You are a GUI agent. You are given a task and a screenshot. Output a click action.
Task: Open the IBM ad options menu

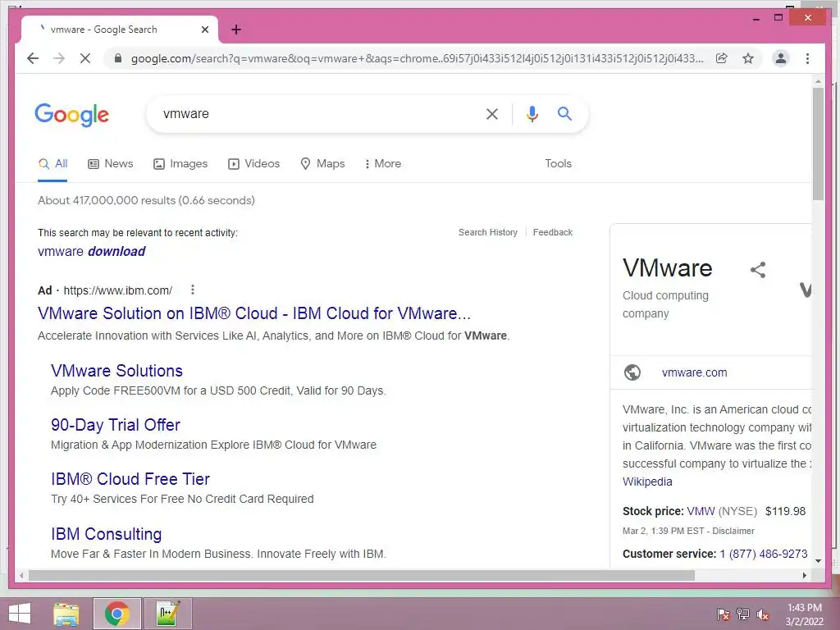pyautogui.click(x=192, y=290)
